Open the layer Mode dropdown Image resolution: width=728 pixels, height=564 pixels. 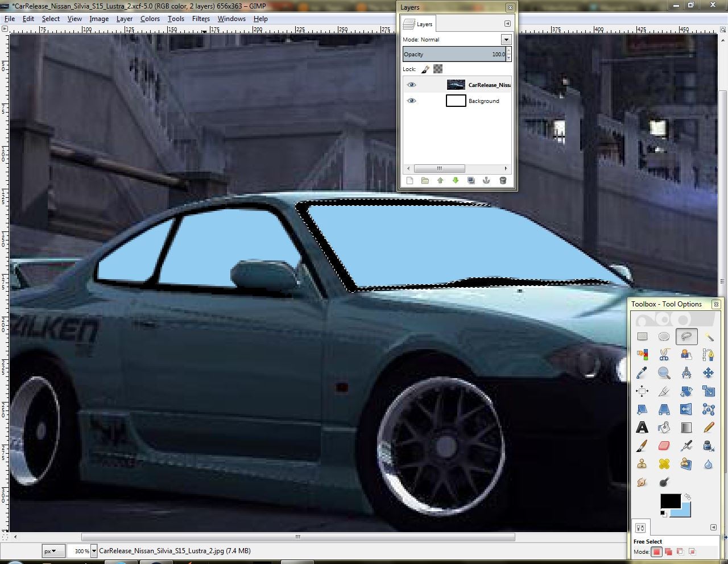(506, 39)
